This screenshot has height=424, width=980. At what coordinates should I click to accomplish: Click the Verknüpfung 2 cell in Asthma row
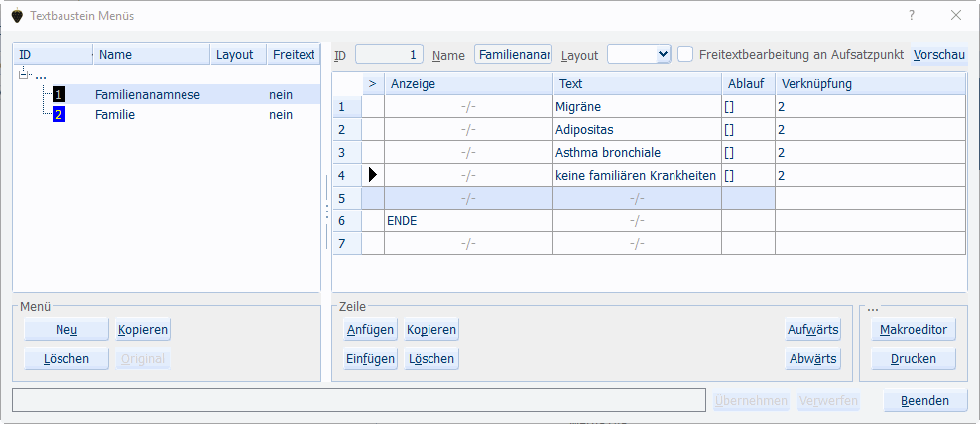[x=871, y=152]
